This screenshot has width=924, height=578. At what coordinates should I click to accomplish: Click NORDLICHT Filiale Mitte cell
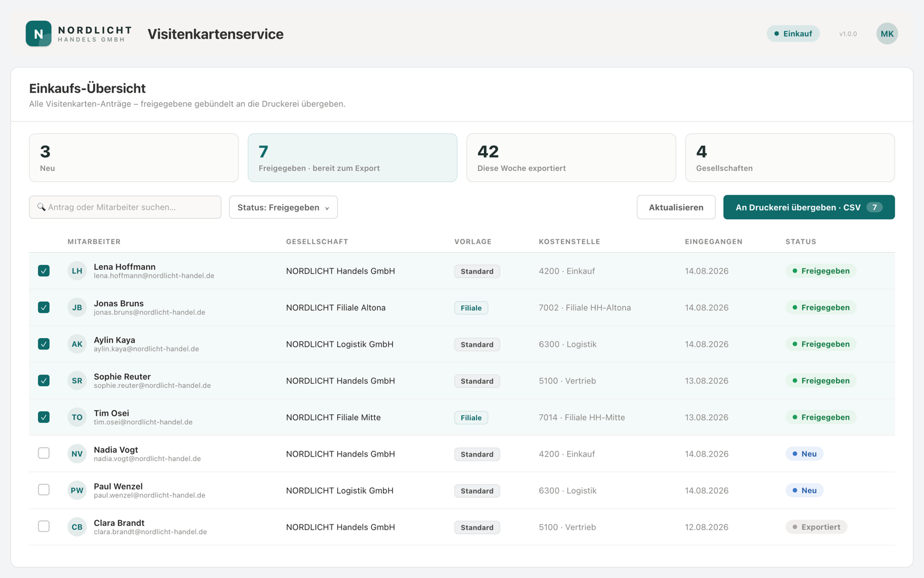click(x=333, y=417)
